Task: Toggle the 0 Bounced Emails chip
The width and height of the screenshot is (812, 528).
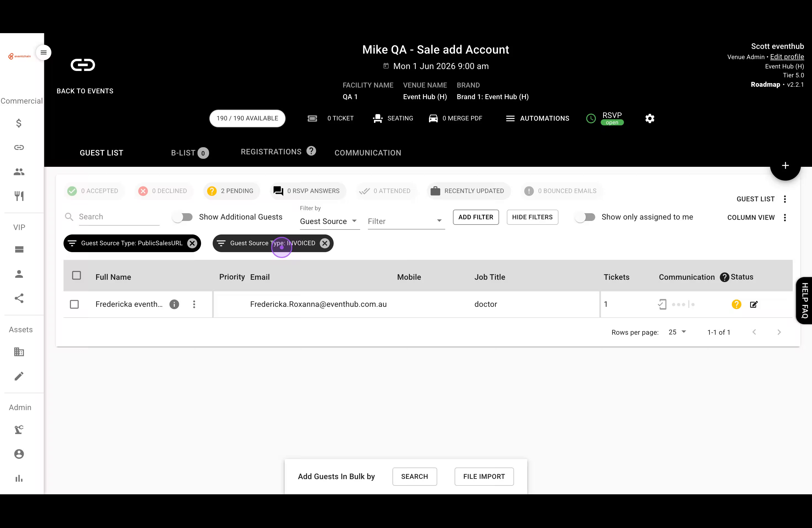Action: [x=561, y=191]
